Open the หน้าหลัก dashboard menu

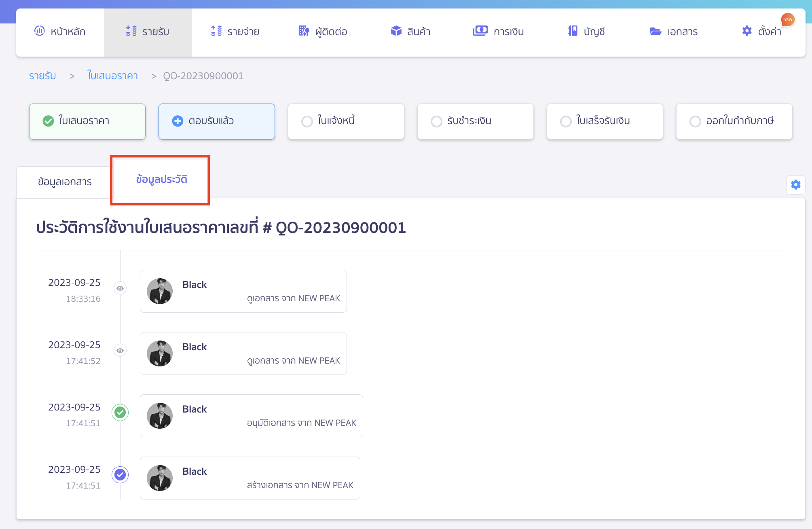coord(60,32)
